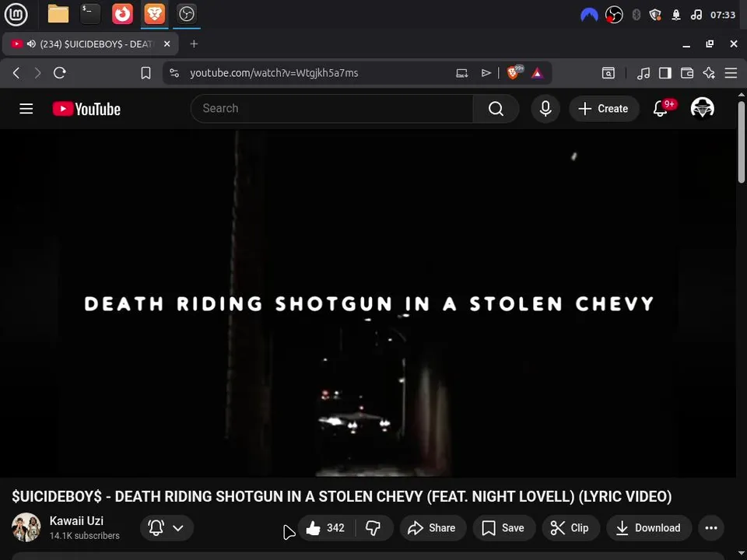Click the magnifier search button
The height and width of the screenshot is (560, 747).
pos(496,109)
